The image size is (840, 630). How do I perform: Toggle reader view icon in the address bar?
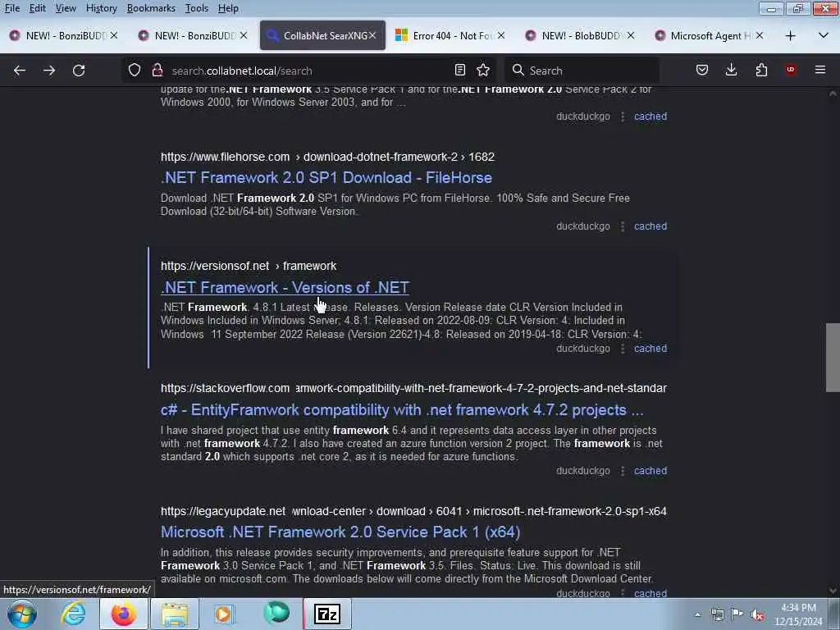[x=459, y=71]
